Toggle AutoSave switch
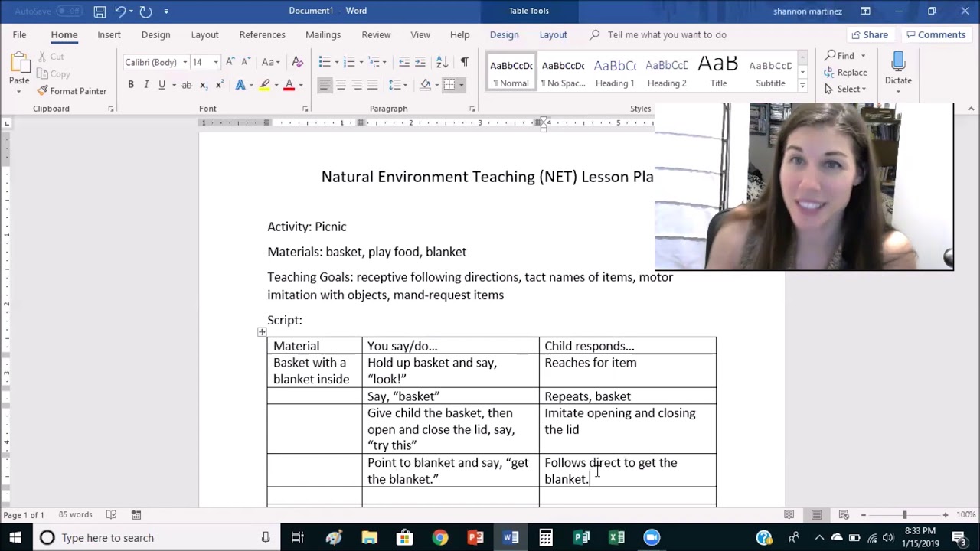980x551 pixels. [70, 11]
